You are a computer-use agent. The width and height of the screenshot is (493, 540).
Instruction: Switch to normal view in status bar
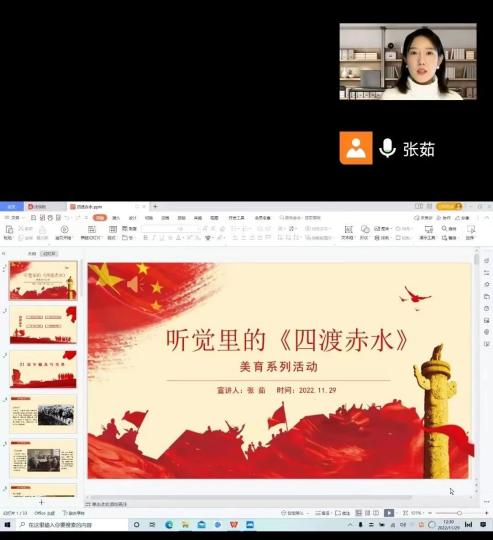[358, 513]
